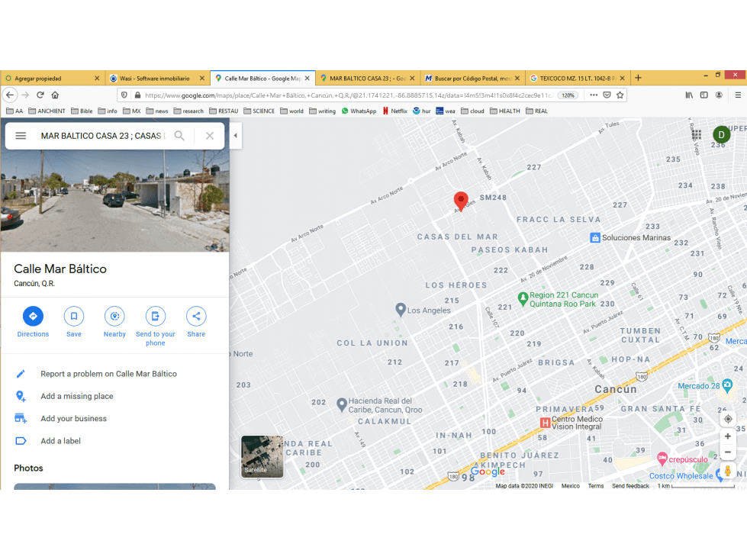Viewport: 747px width, 560px height.
Task: Click the Directions button
Action: click(33, 323)
